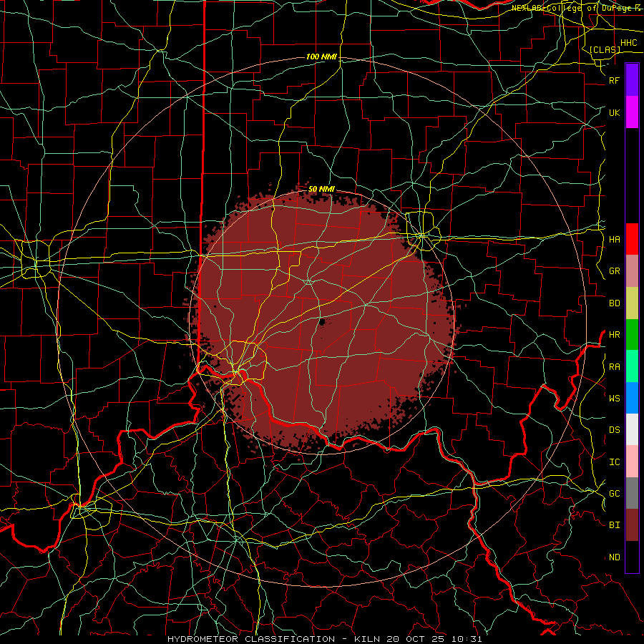
Task: Click the purple RF legend swatch
Action: (x=632, y=80)
